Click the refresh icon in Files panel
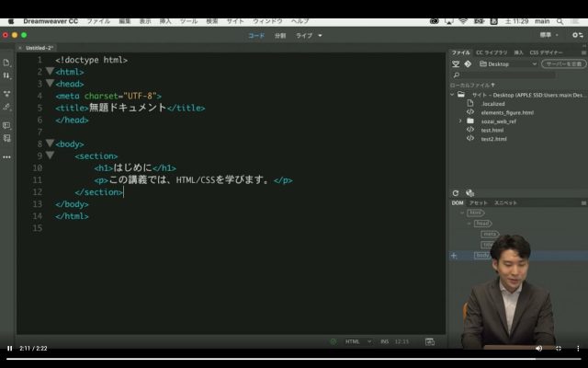Image resolution: width=588 pixels, height=368 pixels. 456,193
